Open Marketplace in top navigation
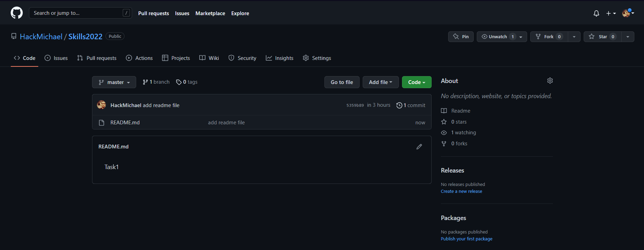Image resolution: width=644 pixels, height=250 pixels. [210, 13]
